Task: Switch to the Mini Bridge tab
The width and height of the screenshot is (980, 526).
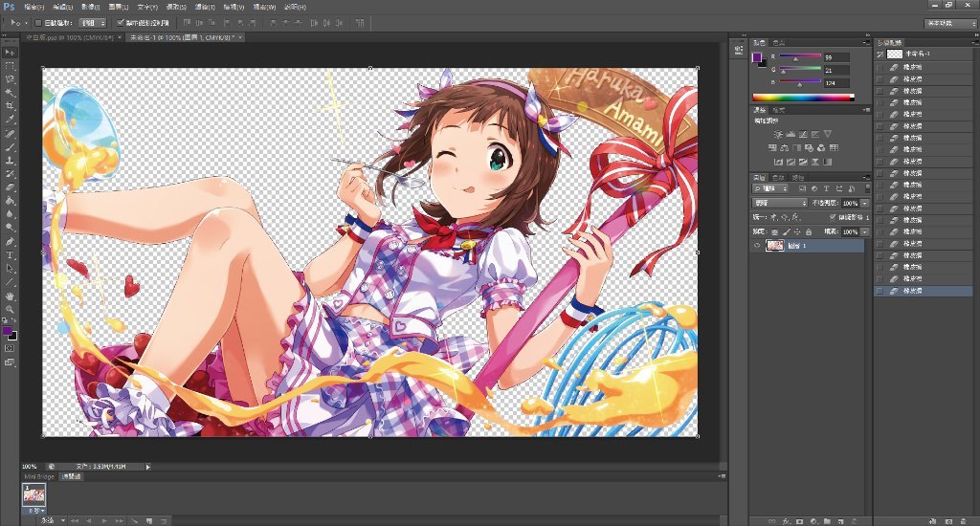Action: click(39, 476)
